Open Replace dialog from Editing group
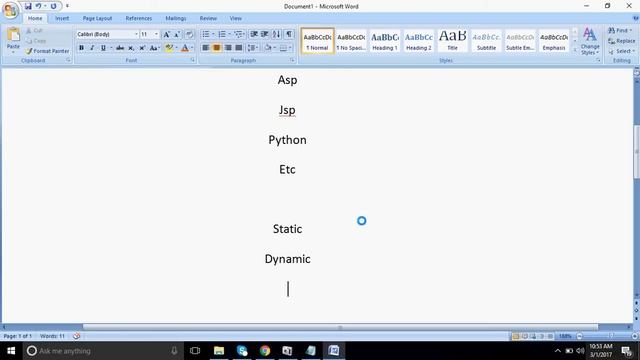Image resolution: width=640 pixels, height=360 pixels. [x=621, y=41]
